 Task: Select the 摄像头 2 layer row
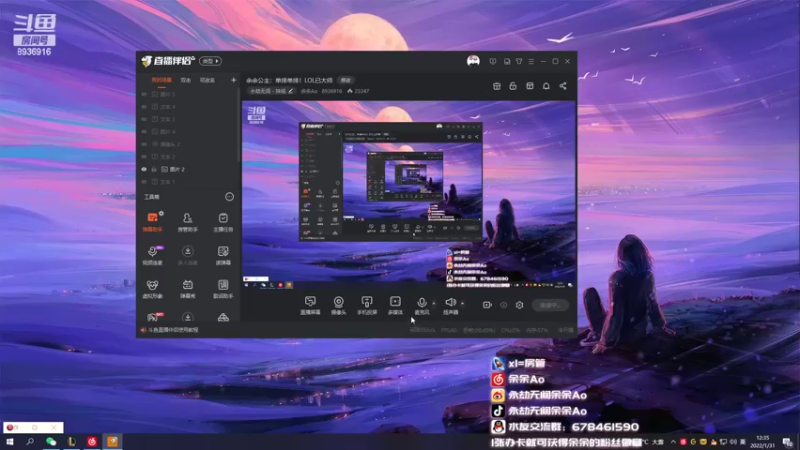tap(188, 144)
